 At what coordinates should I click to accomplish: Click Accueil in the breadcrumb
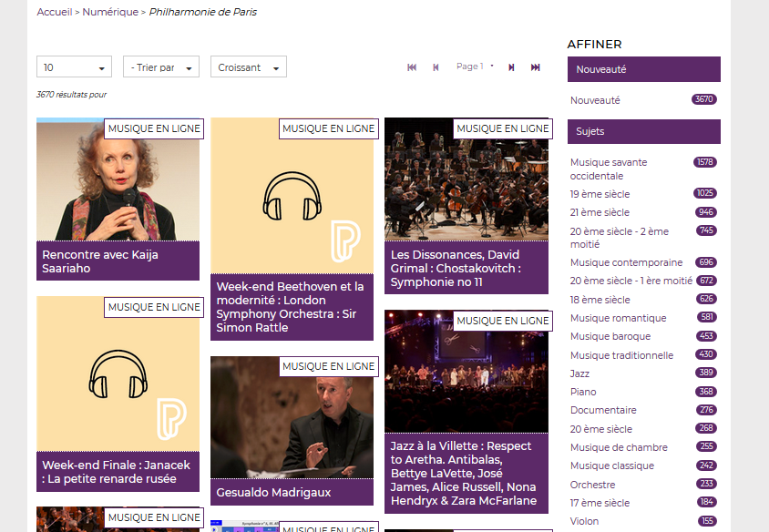[55, 13]
